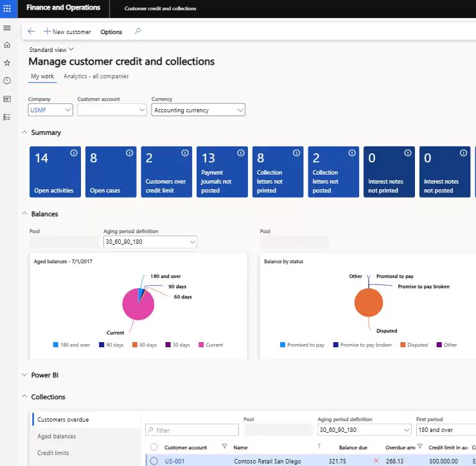This screenshot has width=476, height=466.
Task: Filter the Customer account column funnel icon
Action: point(224,446)
